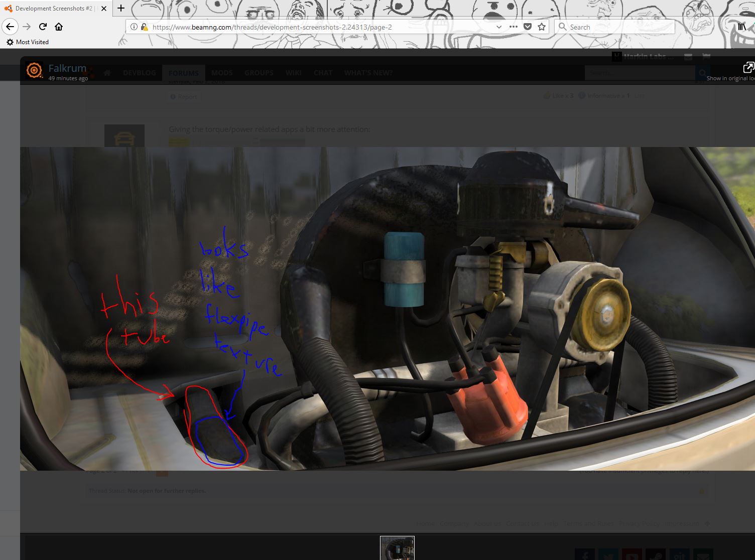Click the forum home icon in navigation

coord(107,73)
